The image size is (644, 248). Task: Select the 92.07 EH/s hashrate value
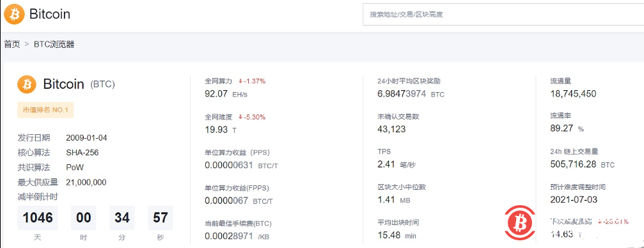pos(226,93)
